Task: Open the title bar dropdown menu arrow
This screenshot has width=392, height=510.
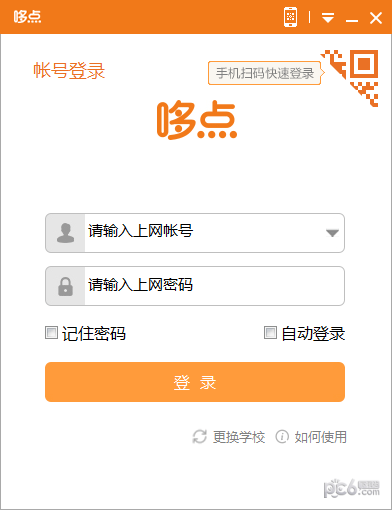Action: click(328, 18)
